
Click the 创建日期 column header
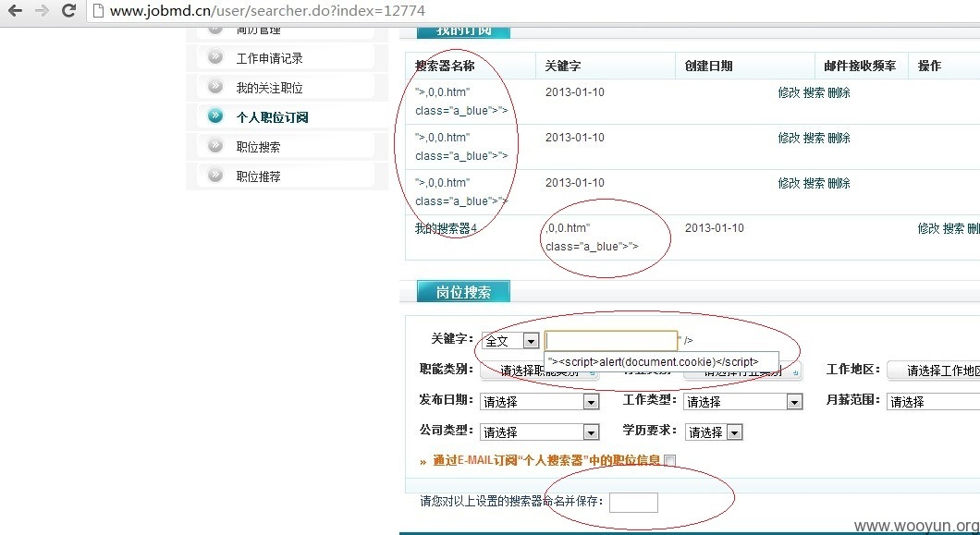[x=708, y=66]
